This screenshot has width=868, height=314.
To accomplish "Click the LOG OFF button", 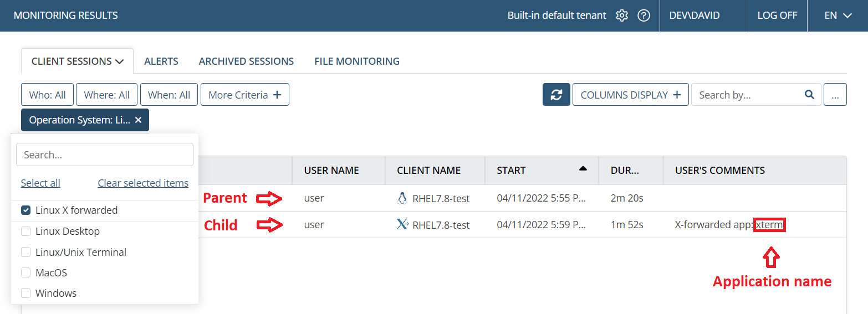I will [x=777, y=16].
